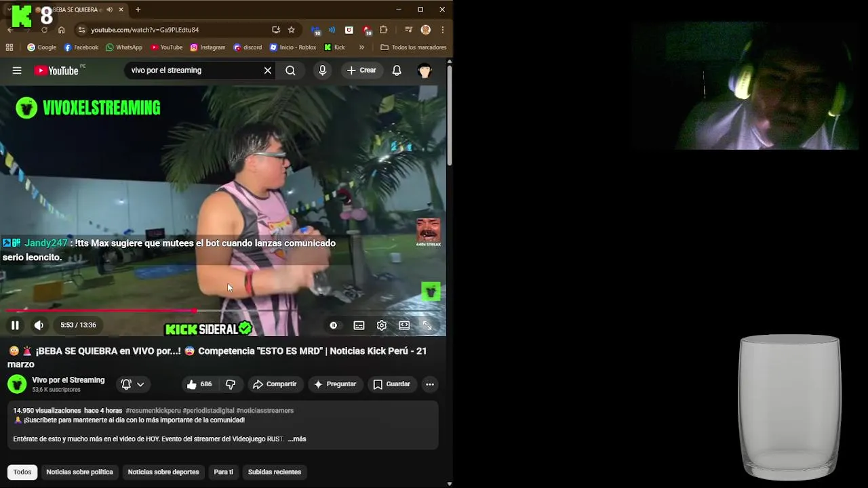
Task: Open more actions three-dot menu
Action: point(430,384)
